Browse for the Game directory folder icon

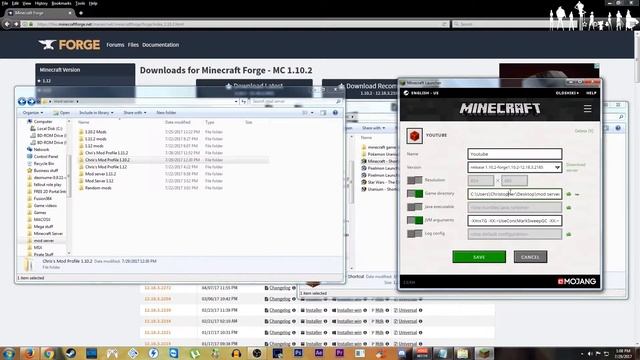click(x=569, y=194)
